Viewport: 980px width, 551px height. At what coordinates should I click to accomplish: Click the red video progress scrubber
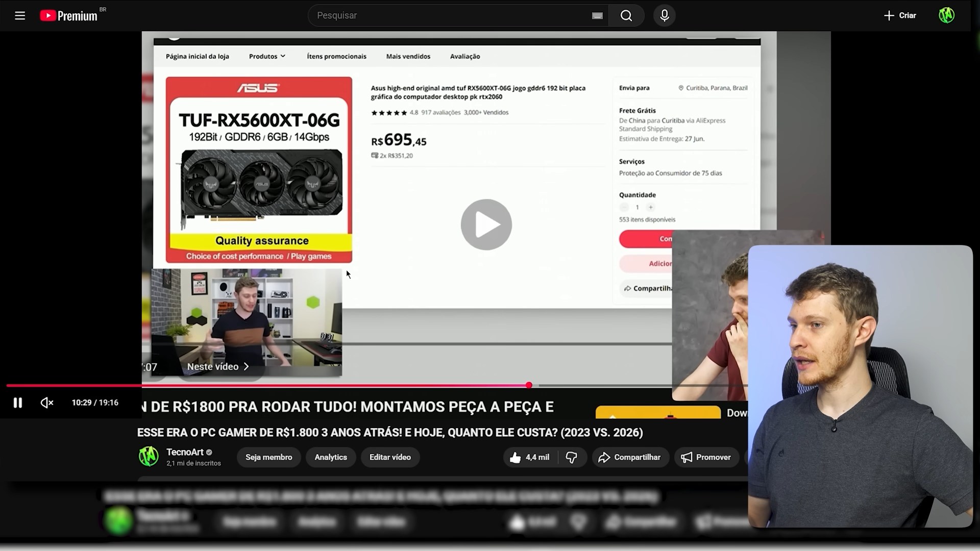[529, 385]
